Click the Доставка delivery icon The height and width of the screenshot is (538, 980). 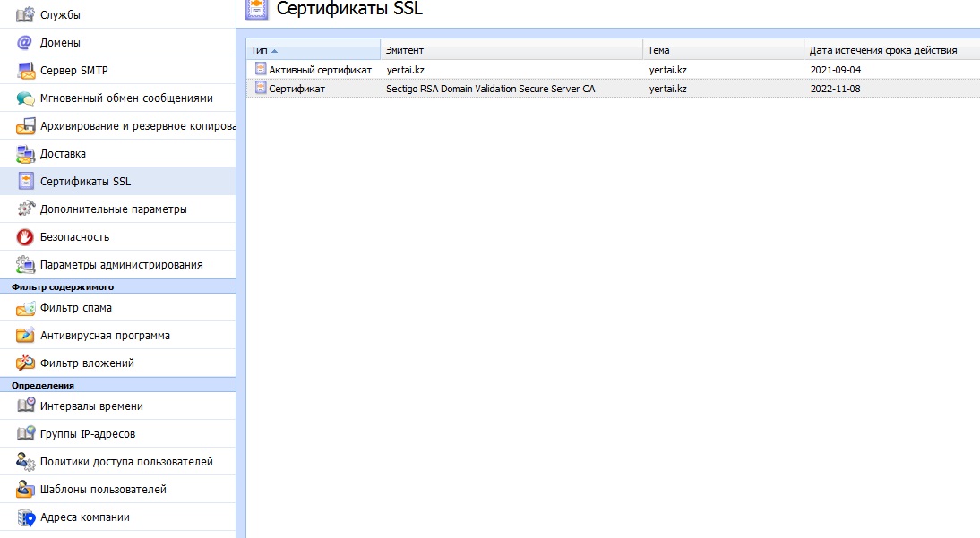25,154
